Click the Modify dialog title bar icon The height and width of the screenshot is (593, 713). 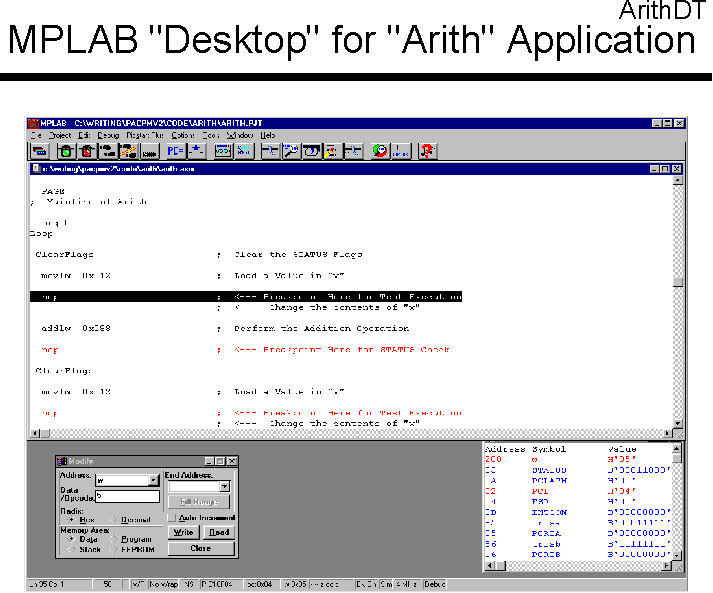[x=62, y=461]
